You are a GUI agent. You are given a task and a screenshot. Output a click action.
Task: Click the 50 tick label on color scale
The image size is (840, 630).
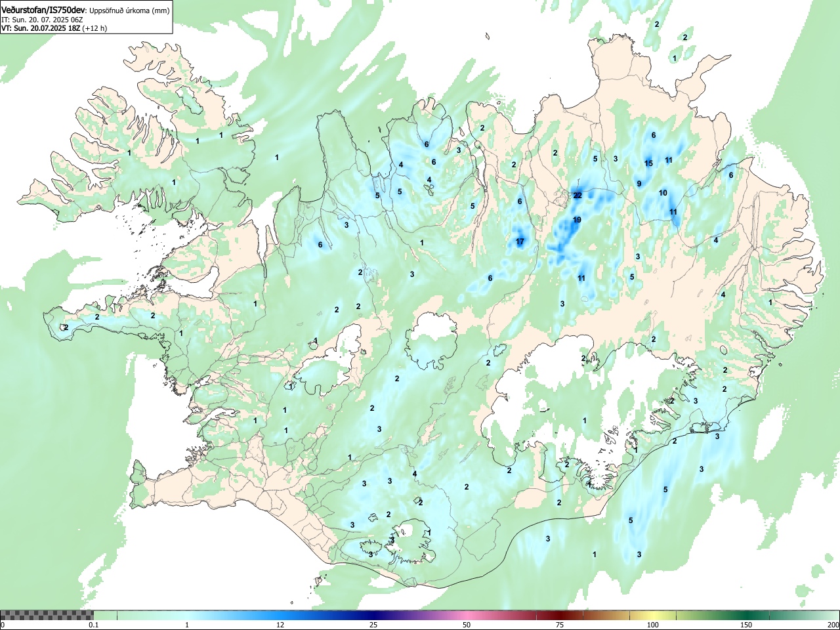(466, 625)
